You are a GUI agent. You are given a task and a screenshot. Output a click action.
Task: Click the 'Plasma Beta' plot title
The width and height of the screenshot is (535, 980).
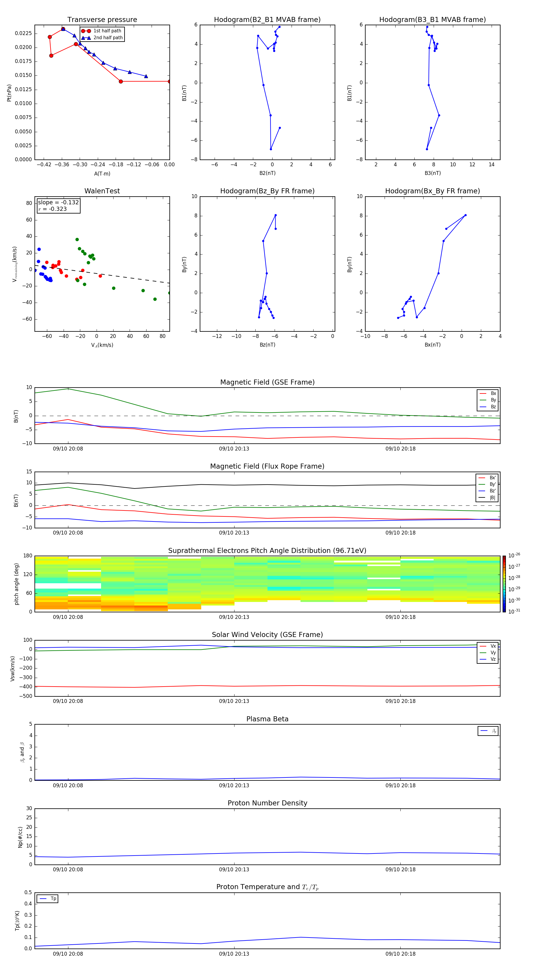[267, 719]
